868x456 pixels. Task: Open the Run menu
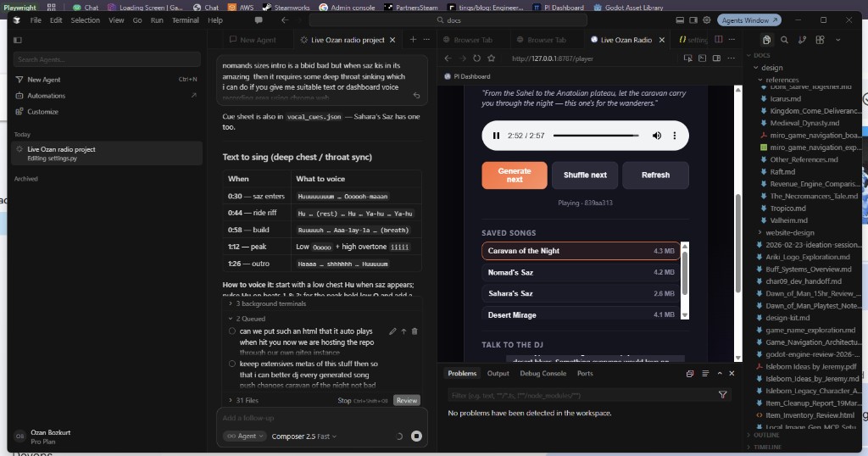(x=157, y=20)
